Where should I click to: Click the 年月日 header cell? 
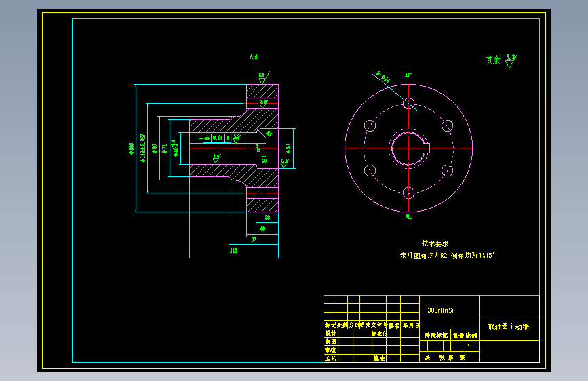tap(410, 325)
